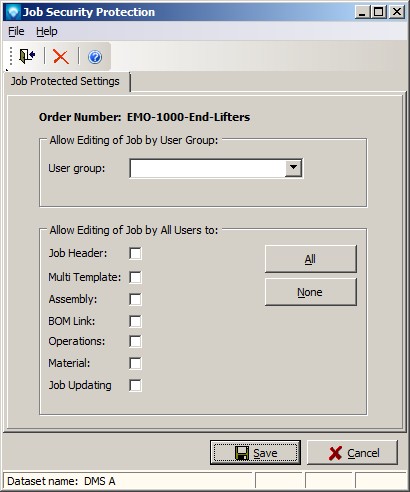Image resolution: width=410 pixels, height=492 pixels.
Task: Tick the Material checkbox
Action: (x=135, y=363)
